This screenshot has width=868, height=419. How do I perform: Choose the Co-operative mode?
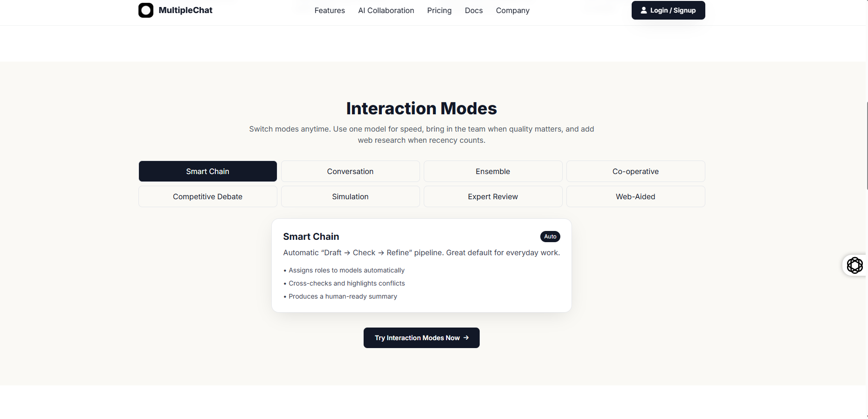pyautogui.click(x=635, y=171)
